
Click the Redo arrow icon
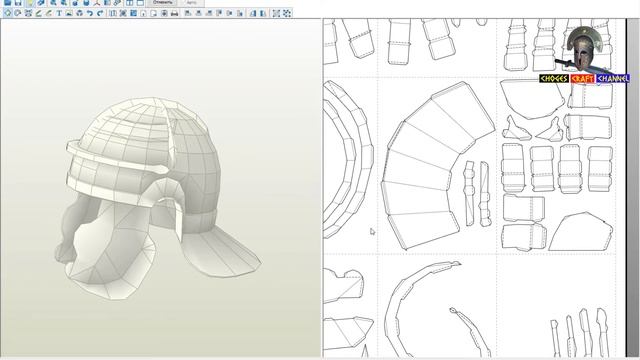tap(100, 13)
